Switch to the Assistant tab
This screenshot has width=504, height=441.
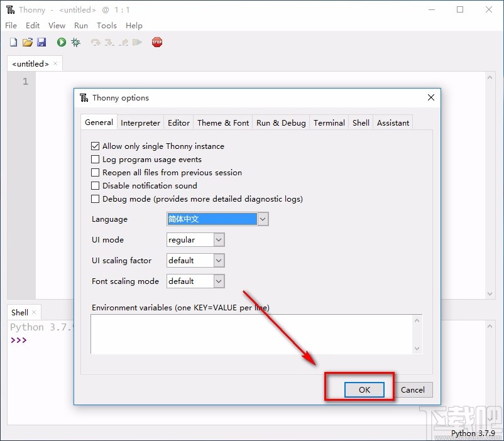click(393, 122)
